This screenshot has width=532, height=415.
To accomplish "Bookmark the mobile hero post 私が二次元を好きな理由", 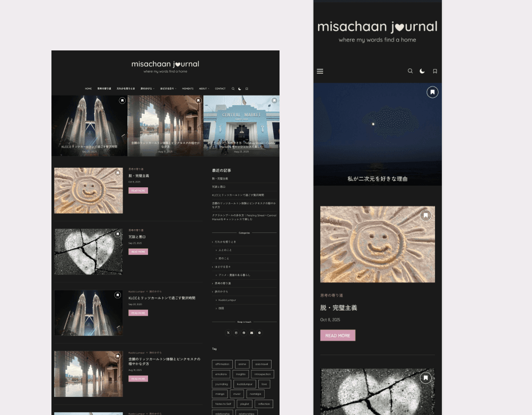I will tap(432, 92).
